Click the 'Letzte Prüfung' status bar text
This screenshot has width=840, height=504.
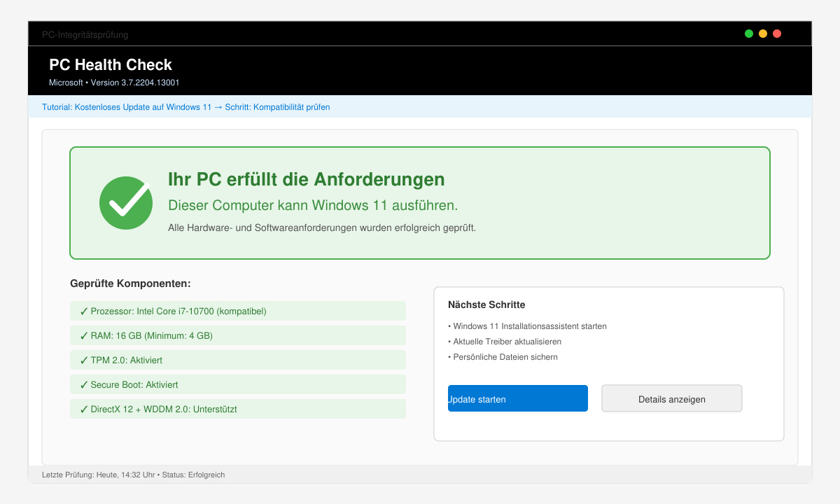134,475
